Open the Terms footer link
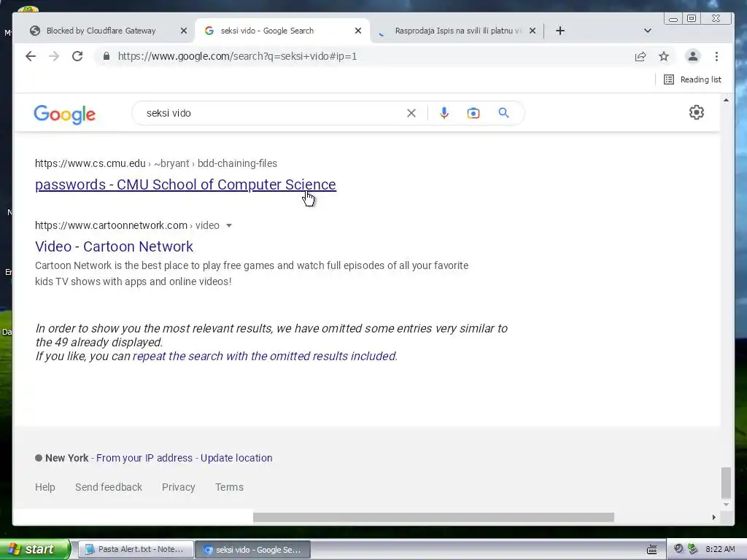 coord(229,487)
